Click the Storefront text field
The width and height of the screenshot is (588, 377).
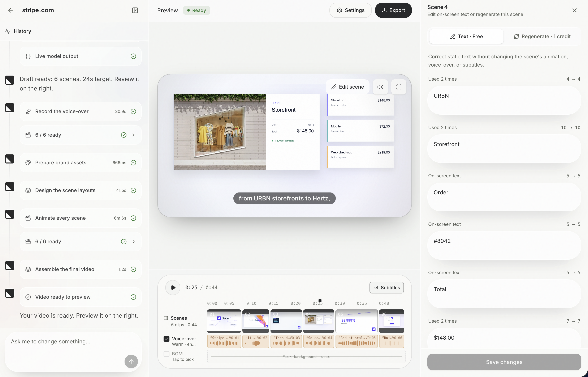(504, 149)
